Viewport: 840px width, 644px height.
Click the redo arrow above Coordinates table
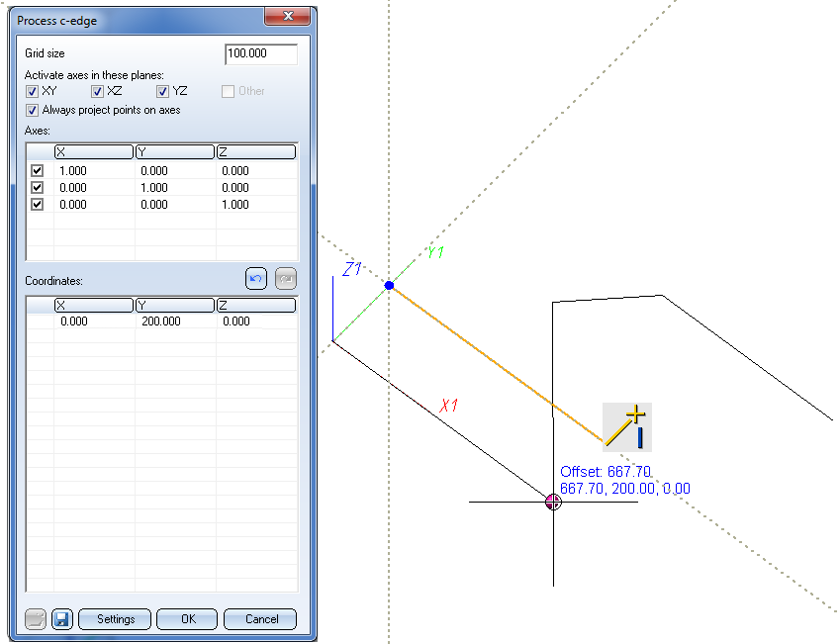pyautogui.click(x=284, y=279)
